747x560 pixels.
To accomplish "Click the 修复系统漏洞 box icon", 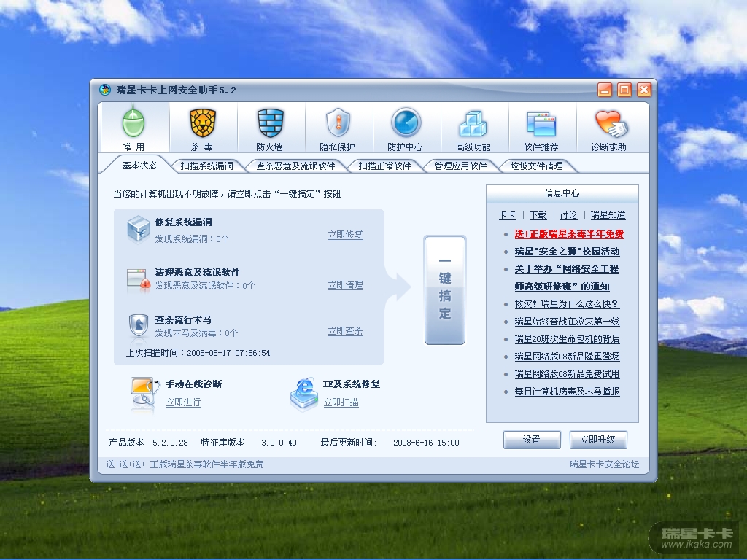I will (139, 229).
